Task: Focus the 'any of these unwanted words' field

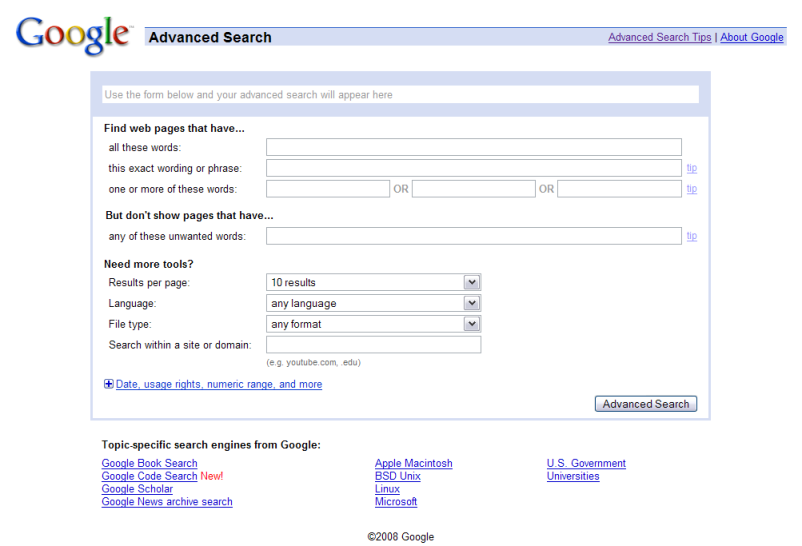Action: 474,236
